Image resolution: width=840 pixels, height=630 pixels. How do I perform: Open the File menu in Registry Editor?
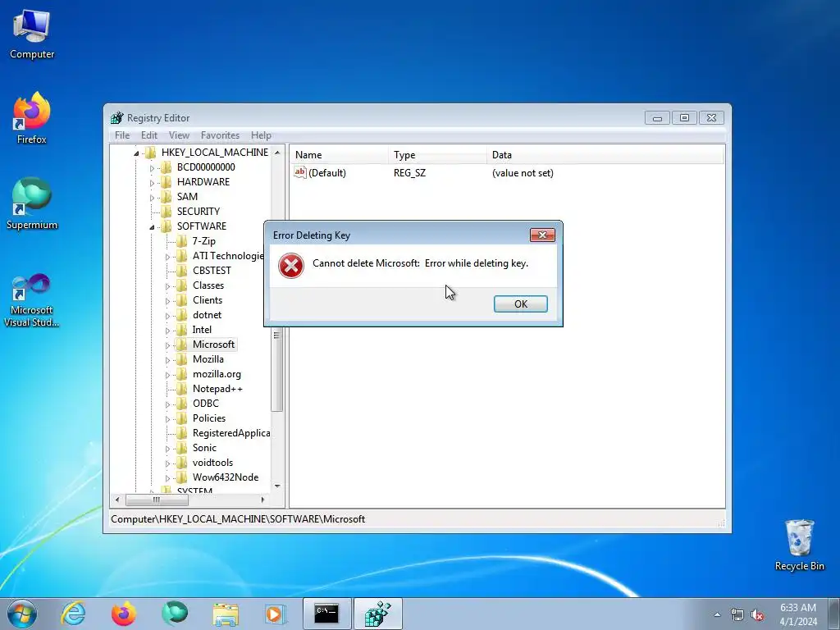[x=122, y=135]
